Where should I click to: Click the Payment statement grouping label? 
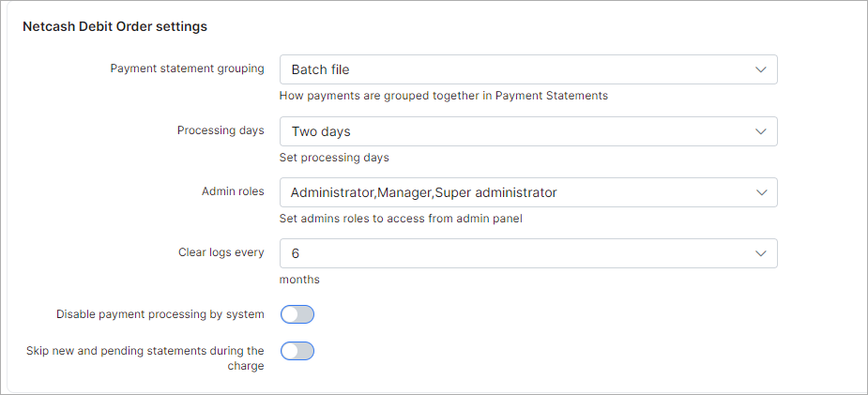tap(187, 68)
